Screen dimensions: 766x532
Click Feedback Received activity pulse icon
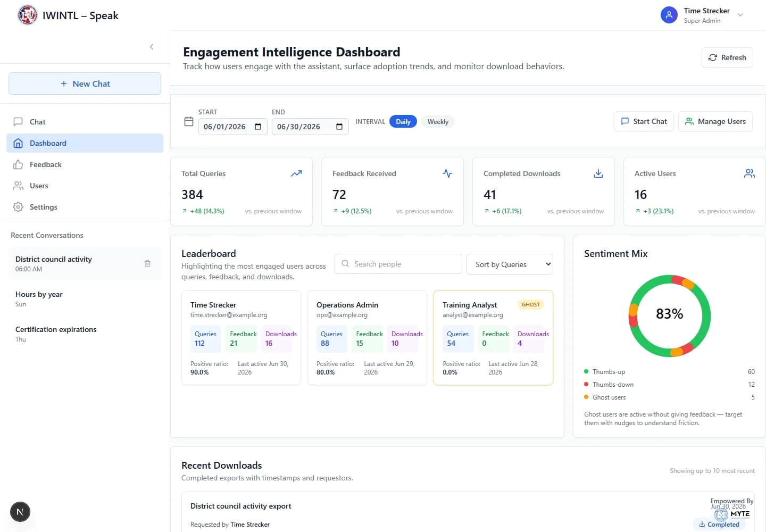(447, 173)
